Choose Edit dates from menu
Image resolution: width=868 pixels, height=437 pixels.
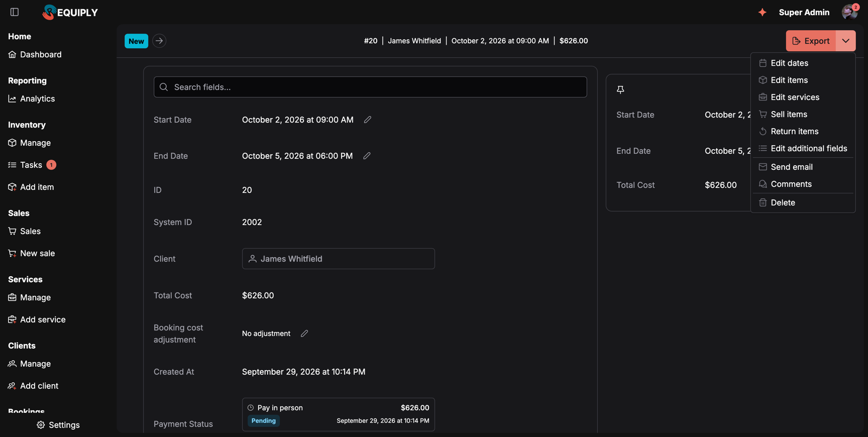(x=803, y=63)
